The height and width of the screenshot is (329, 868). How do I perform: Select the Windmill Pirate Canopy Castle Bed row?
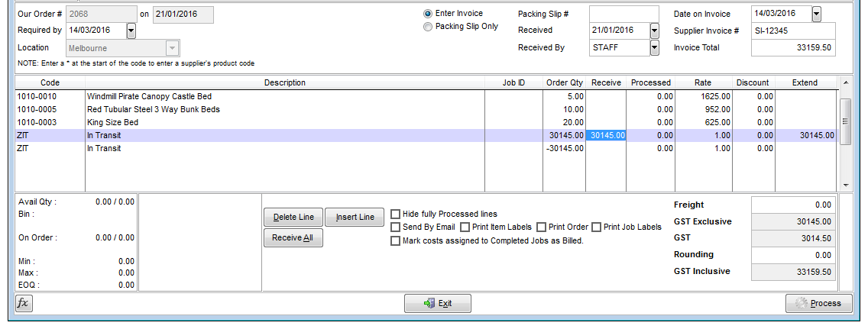point(425,96)
